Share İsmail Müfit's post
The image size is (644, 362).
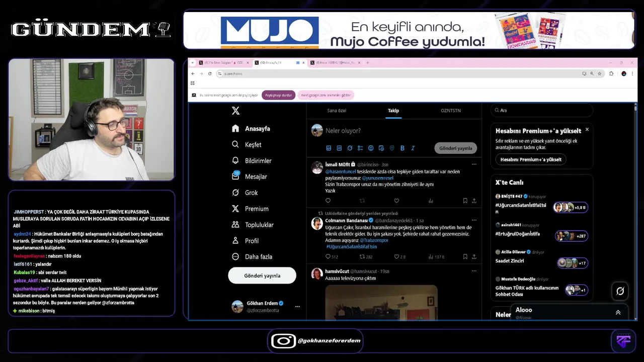pos(474,201)
